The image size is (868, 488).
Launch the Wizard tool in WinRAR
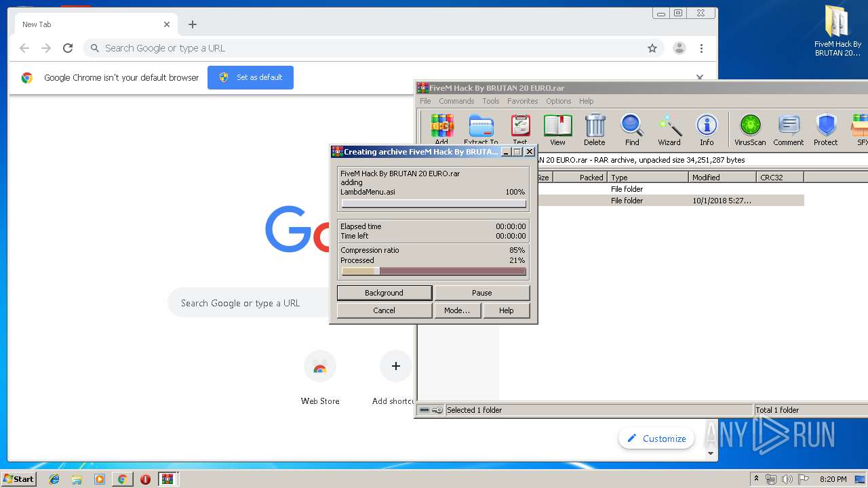(669, 129)
